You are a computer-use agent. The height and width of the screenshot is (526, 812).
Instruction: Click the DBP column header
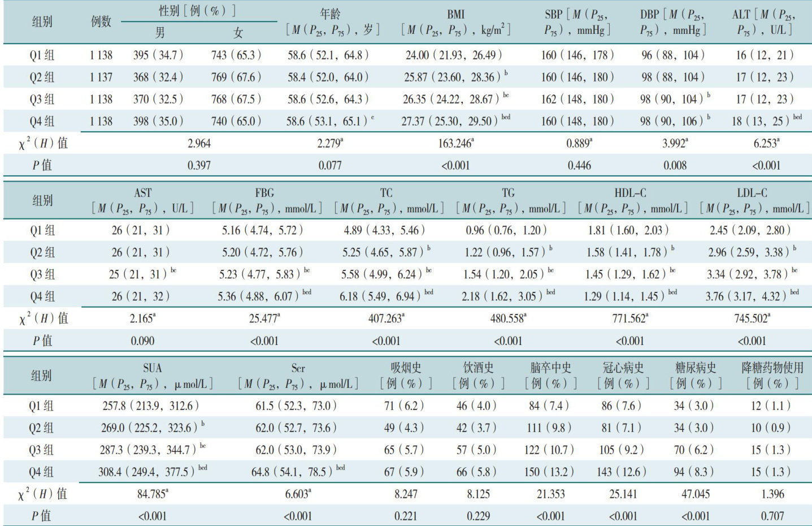point(672,22)
